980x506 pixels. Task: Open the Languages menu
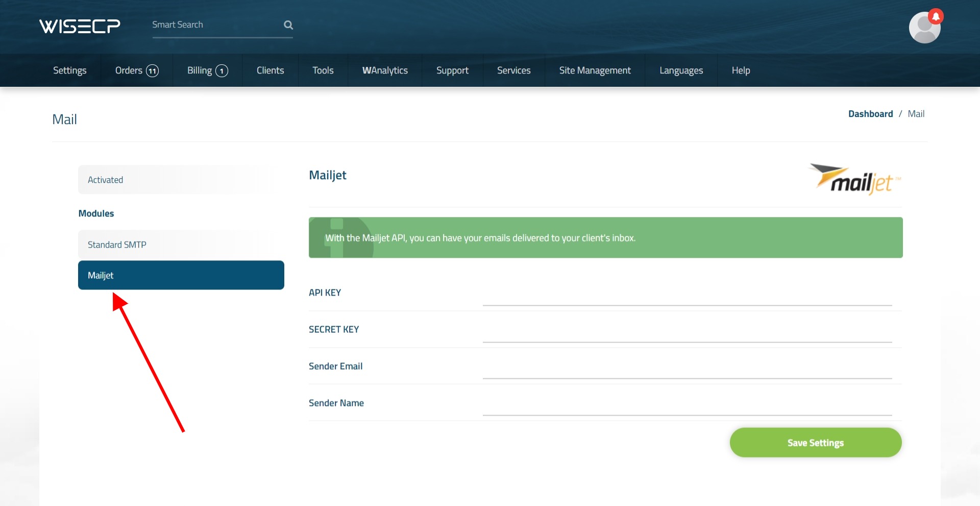click(681, 70)
